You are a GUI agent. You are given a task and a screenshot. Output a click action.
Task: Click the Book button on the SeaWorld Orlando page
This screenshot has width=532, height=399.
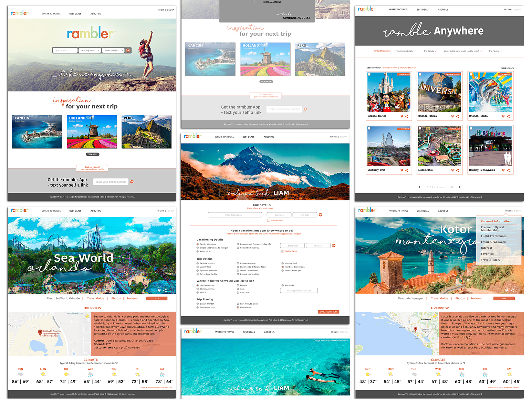(157, 298)
